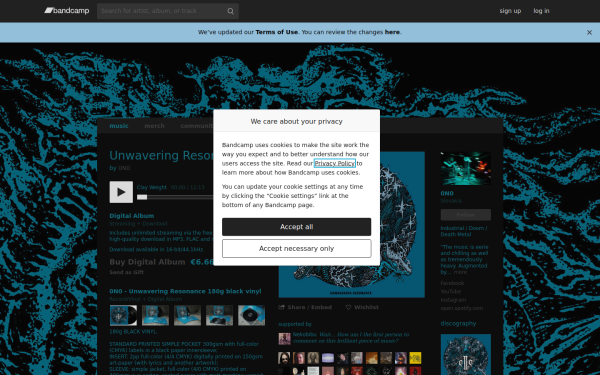Viewport: 600px width, 375px height.
Task: Open the band's YouTube link
Action: (x=451, y=292)
